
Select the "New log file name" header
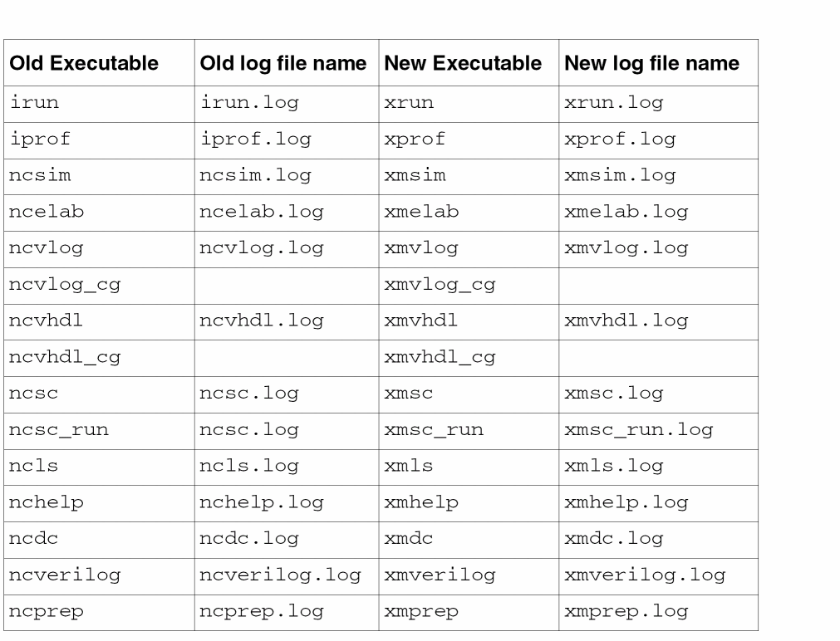(651, 63)
